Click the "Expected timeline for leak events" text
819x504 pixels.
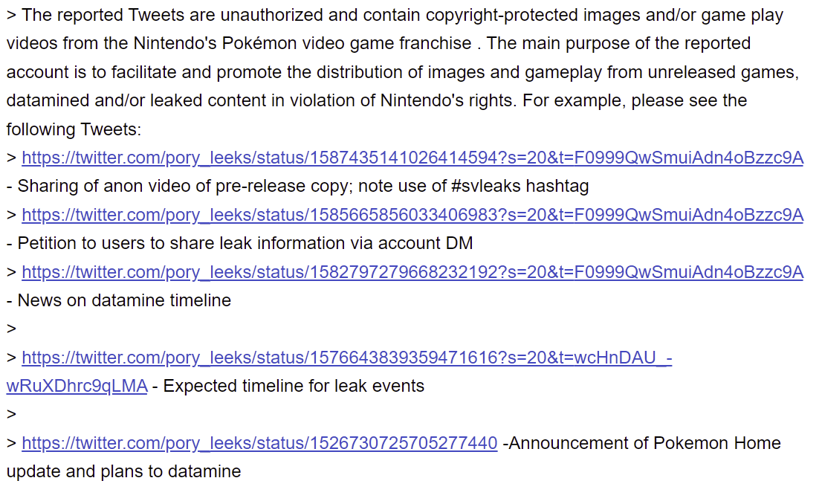(294, 387)
